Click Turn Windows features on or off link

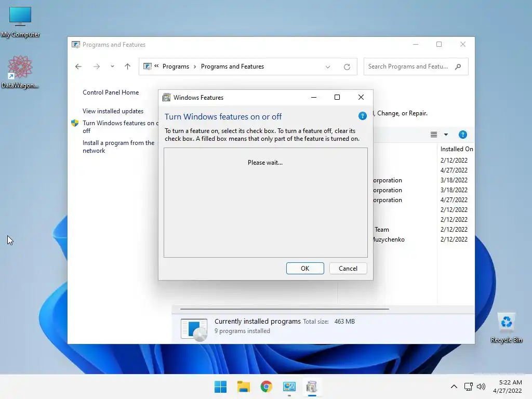[120, 127]
